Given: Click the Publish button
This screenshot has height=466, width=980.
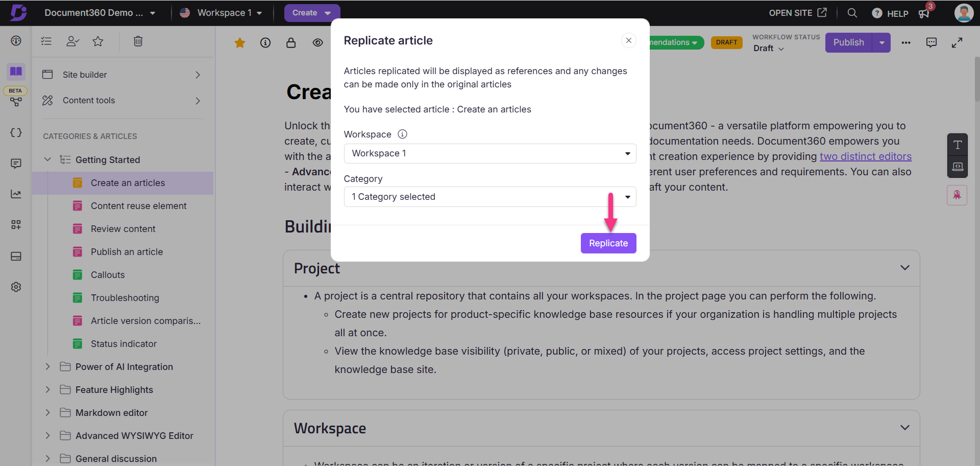Looking at the screenshot, I should click(848, 42).
